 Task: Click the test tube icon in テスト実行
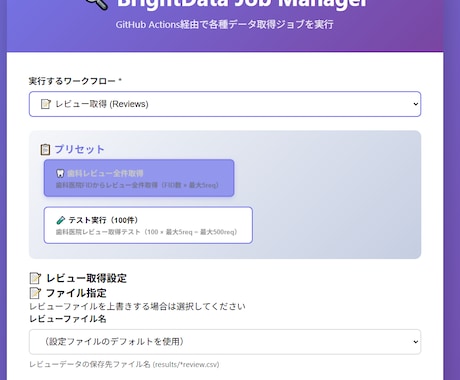coord(61,220)
